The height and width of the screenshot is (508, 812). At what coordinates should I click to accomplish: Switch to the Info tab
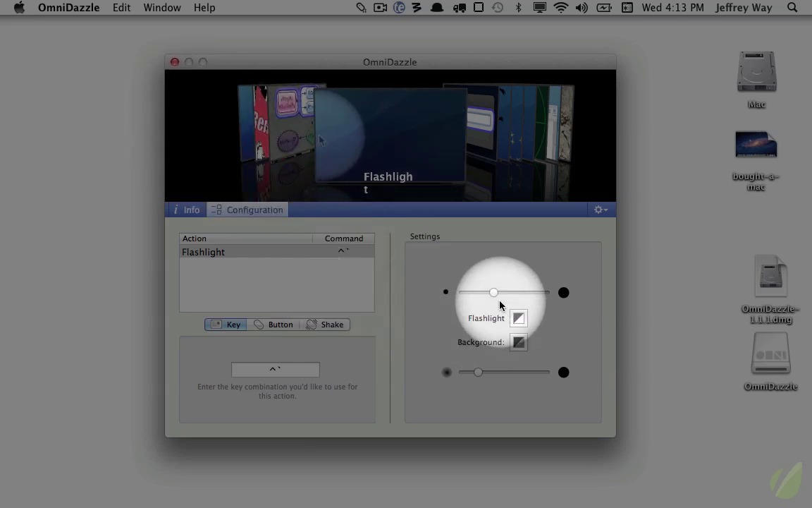click(x=186, y=210)
